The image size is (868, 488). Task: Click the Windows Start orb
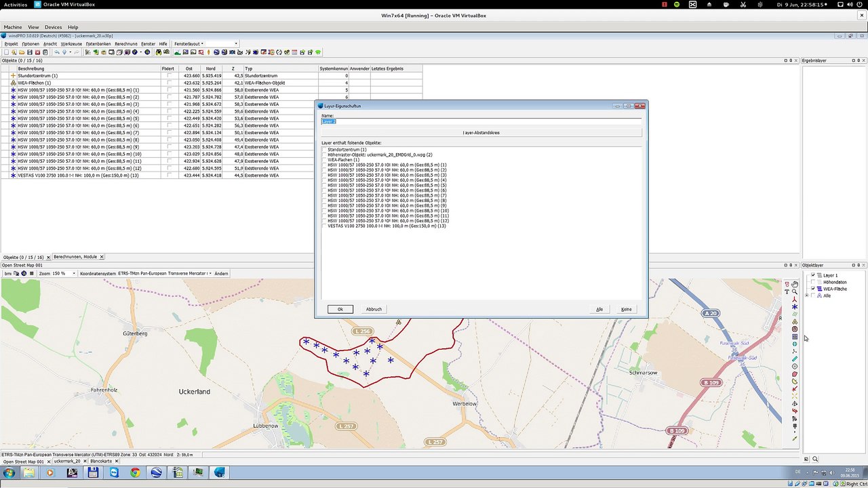point(9,472)
